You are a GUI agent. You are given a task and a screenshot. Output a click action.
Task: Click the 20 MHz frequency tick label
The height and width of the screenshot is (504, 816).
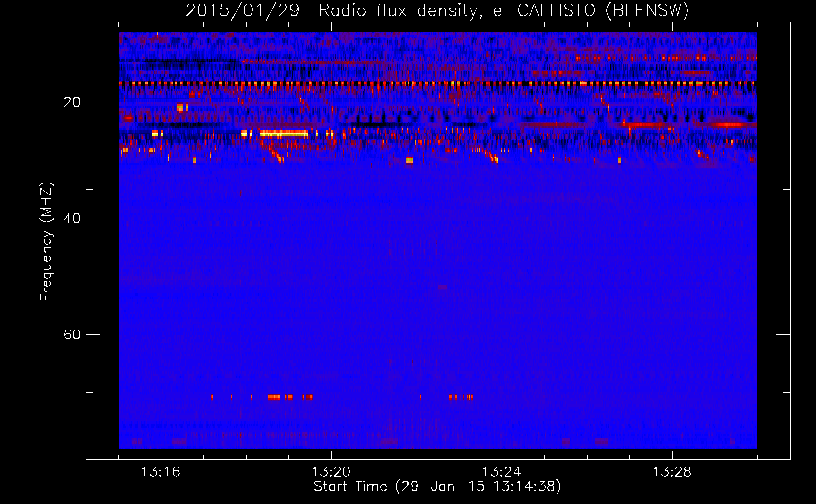(72, 102)
